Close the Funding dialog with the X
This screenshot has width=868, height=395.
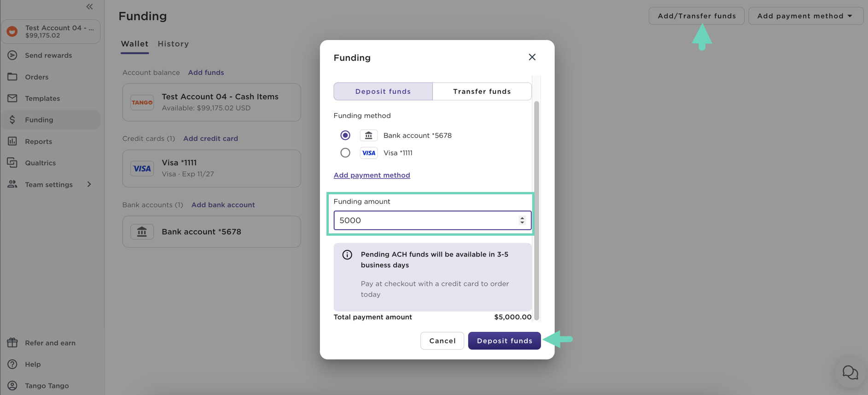[x=532, y=57]
